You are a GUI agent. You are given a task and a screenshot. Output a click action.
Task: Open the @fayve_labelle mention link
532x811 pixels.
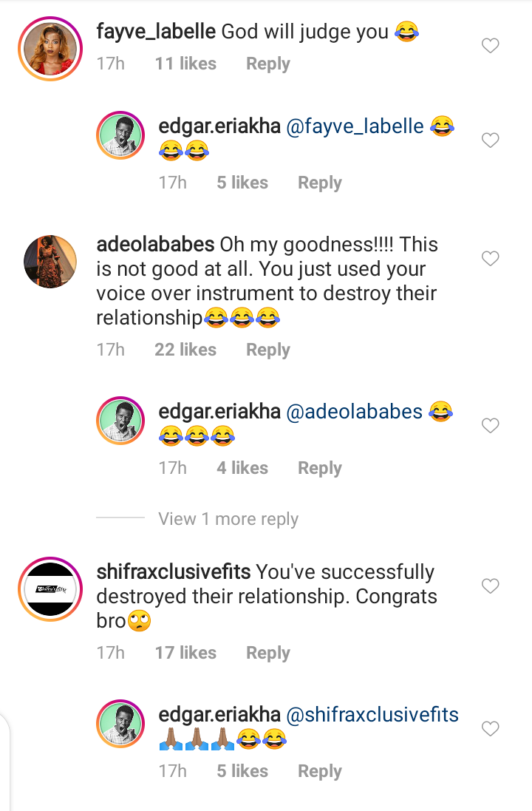(x=354, y=126)
